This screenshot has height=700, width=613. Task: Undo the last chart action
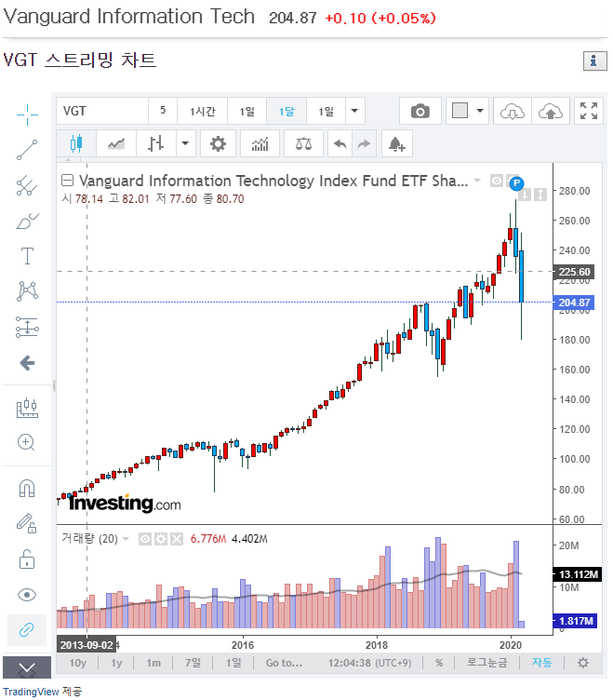click(x=340, y=143)
